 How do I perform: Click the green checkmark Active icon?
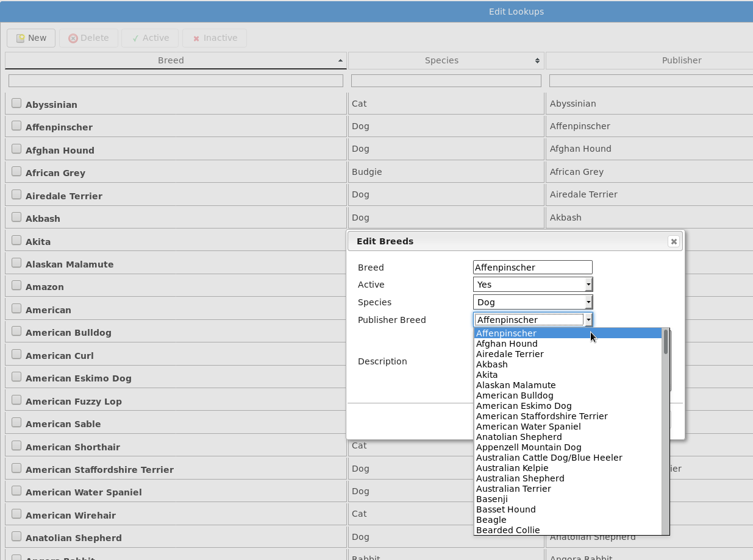(134, 38)
